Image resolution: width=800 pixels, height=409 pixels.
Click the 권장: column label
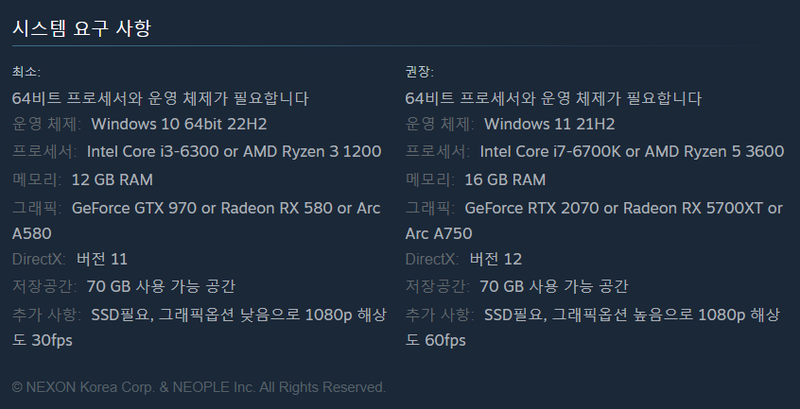420,72
